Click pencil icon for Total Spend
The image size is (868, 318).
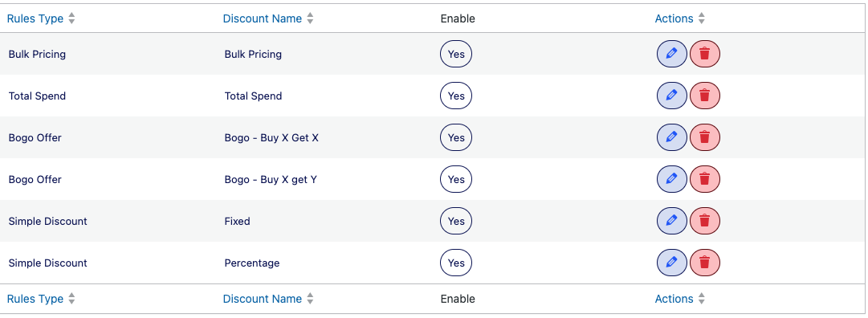[671, 96]
